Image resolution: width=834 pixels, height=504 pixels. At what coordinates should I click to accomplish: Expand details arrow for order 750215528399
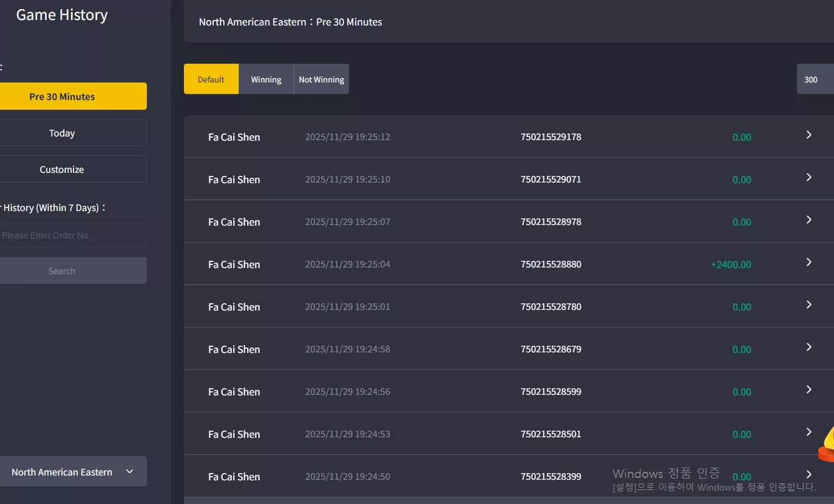tap(809, 474)
